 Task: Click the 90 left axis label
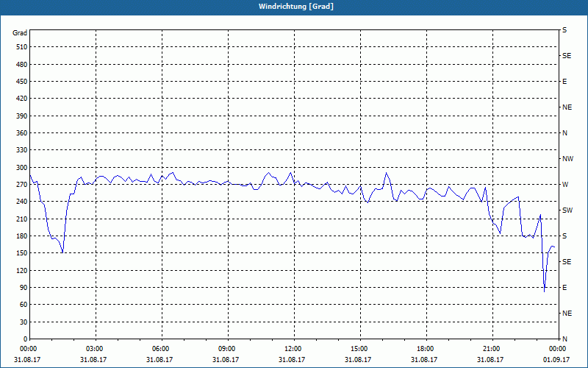click(x=24, y=288)
